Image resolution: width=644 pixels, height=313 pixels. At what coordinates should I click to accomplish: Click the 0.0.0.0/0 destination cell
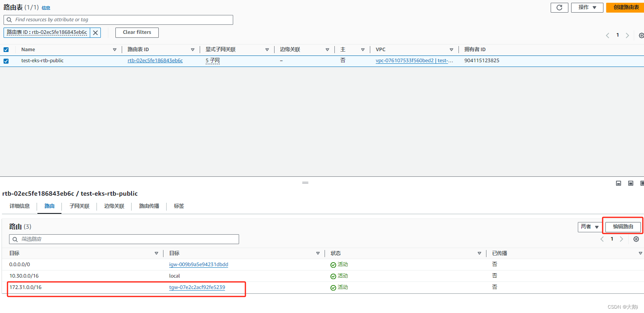click(20, 265)
